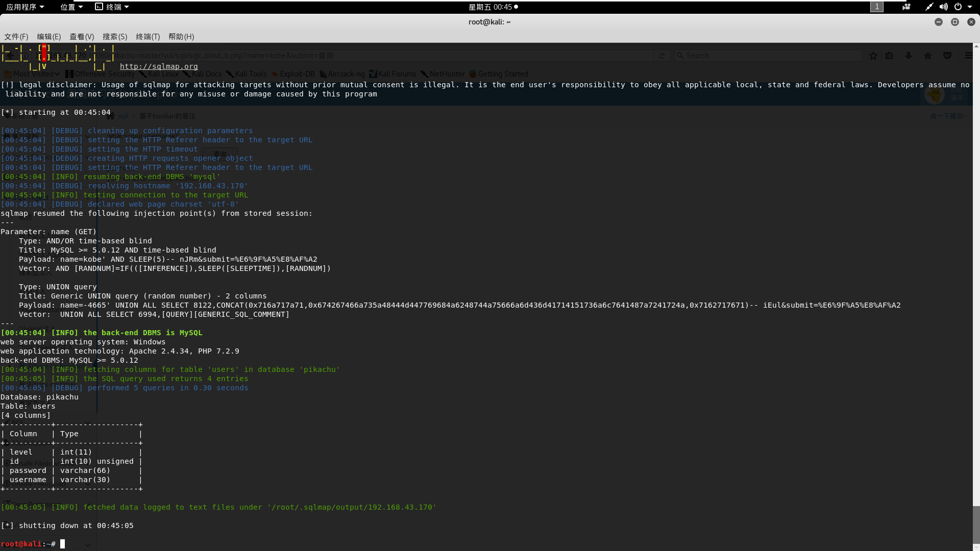This screenshot has height=551, width=980.
Task: Open the 帮助(H) menu
Action: (181, 37)
